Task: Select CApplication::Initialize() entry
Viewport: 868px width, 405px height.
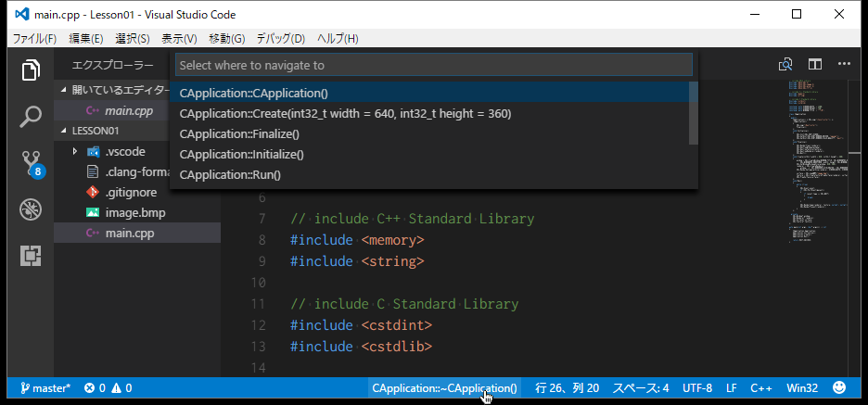Action: (x=433, y=155)
